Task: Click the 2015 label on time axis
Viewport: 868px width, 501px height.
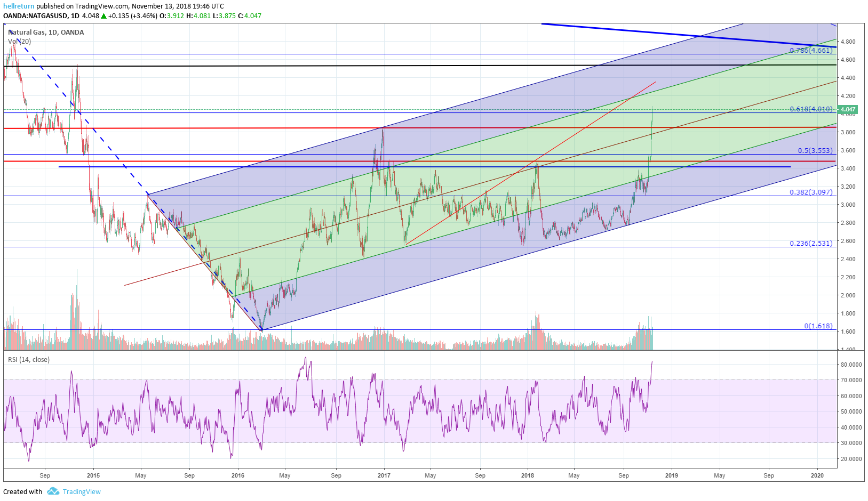Action: coord(93,475)
